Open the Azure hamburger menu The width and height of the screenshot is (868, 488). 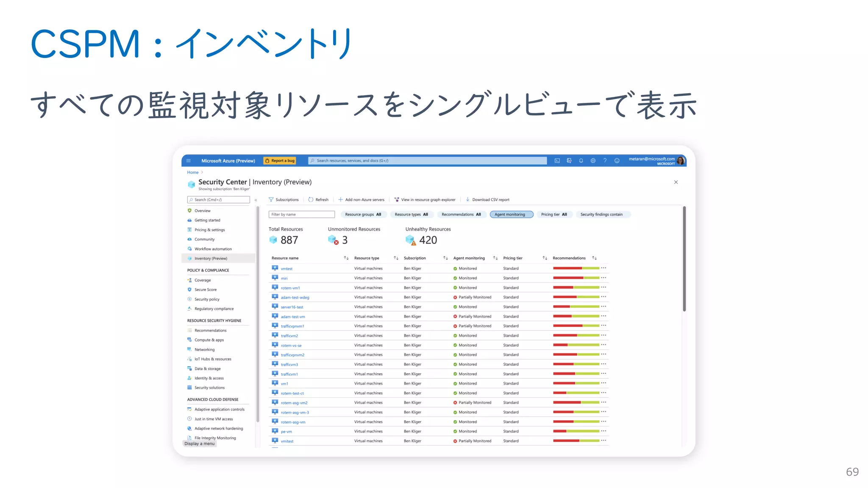point(189,161)
